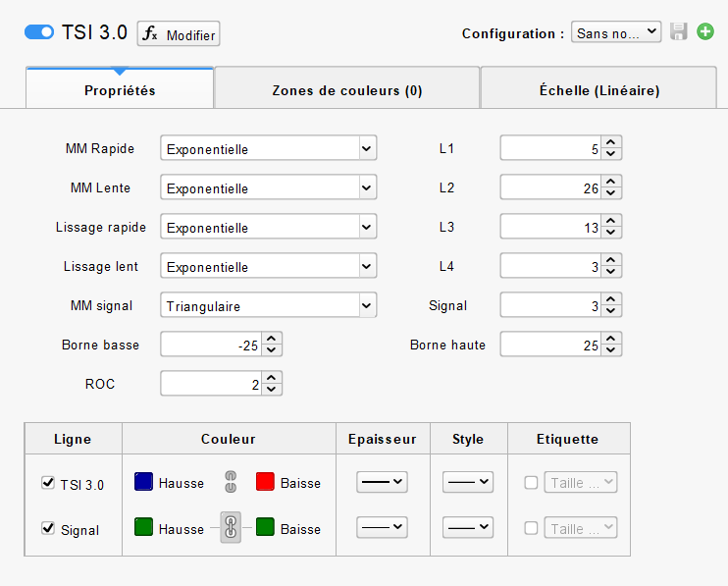
Task: Enable the Etiquette checkbox for TSI 3.0
Action: coord(532,482)
